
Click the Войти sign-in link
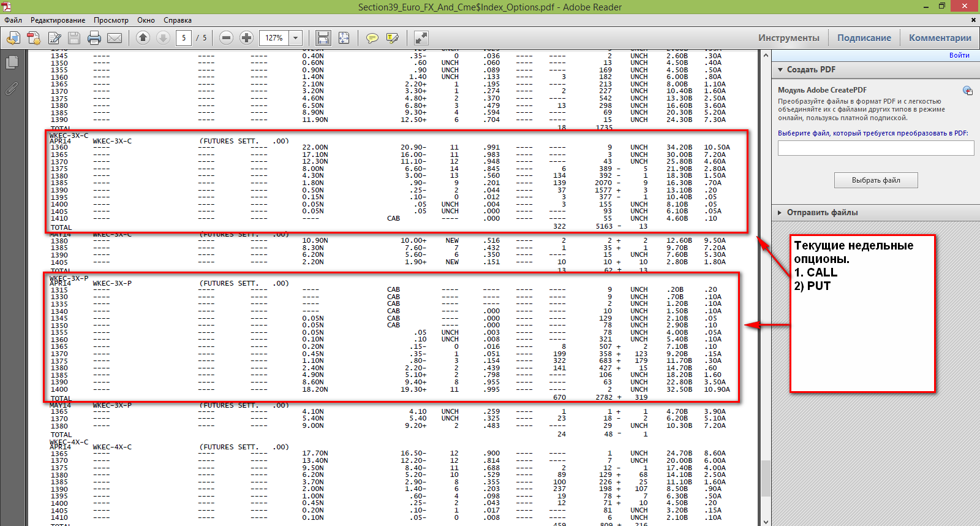[959, 55]
